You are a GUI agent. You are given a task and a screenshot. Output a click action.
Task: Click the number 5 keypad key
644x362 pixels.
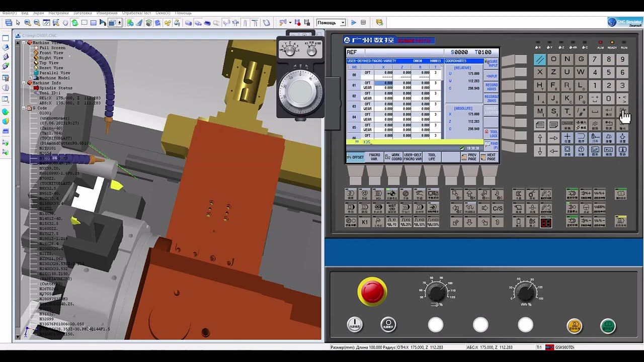(609, 72)
